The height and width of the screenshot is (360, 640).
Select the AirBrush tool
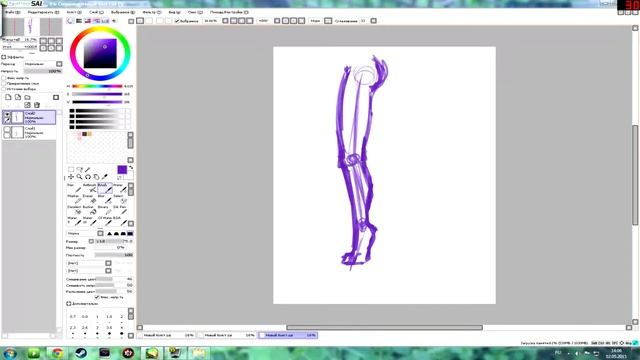coord(89,188)
